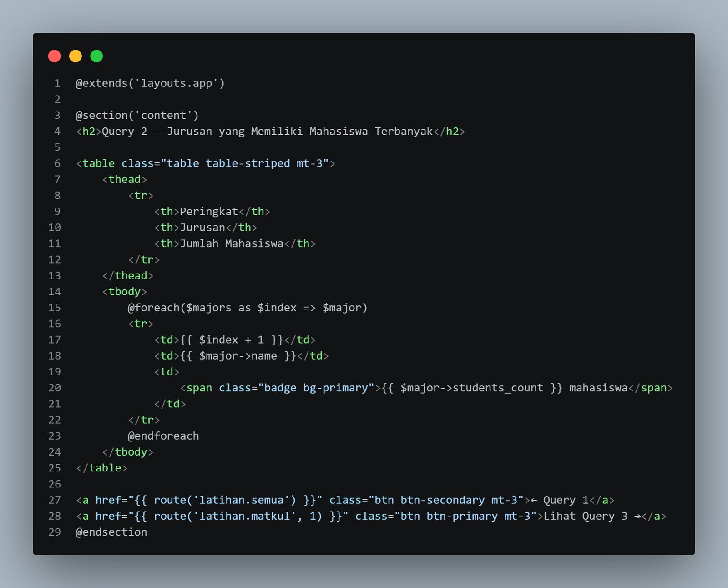Click line number 20 in the gutter
The height and width of the screenshot is (588, 728).
tap(55, 388)
